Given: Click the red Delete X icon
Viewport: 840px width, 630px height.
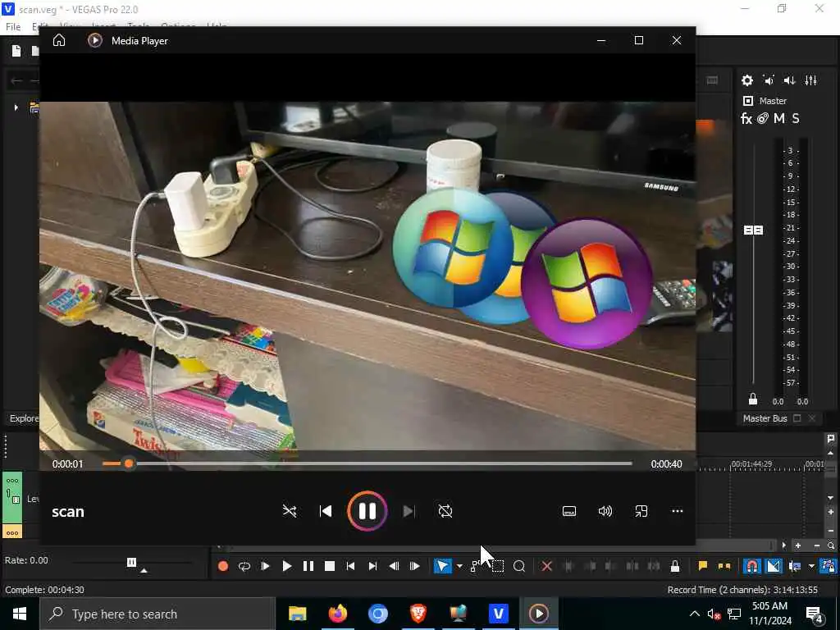Looking at the screenshot, I should pyautogui.click(x=547, y=566).
